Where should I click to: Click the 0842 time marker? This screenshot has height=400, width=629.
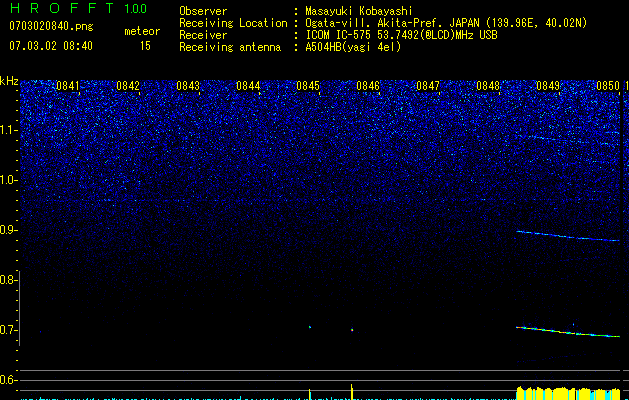128,86
